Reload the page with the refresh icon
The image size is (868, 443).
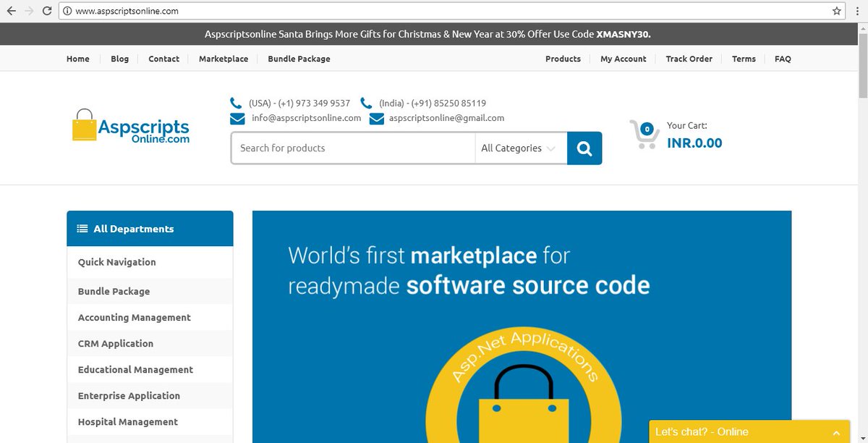[47, 11]
